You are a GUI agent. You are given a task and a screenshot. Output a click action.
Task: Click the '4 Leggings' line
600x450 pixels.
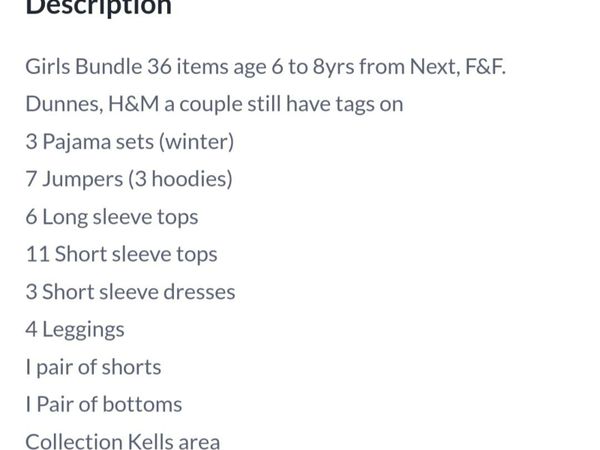(75, 329)
